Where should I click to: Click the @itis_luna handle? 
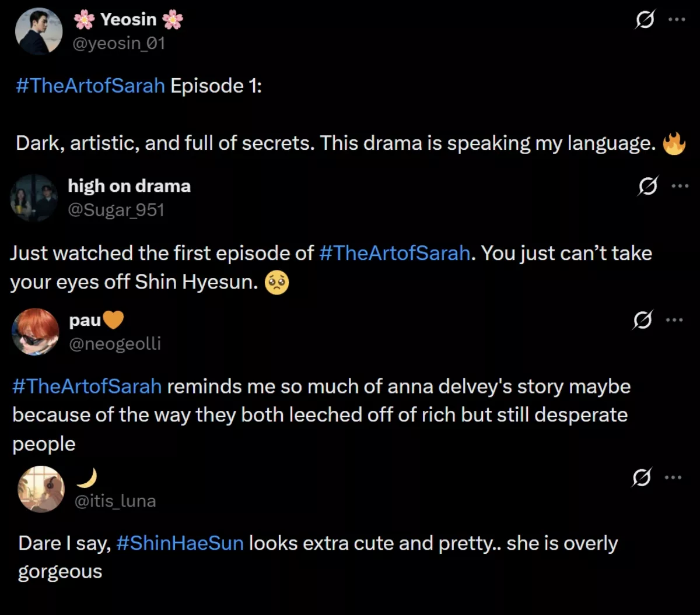pyautogui.click(x=116, y=500)
